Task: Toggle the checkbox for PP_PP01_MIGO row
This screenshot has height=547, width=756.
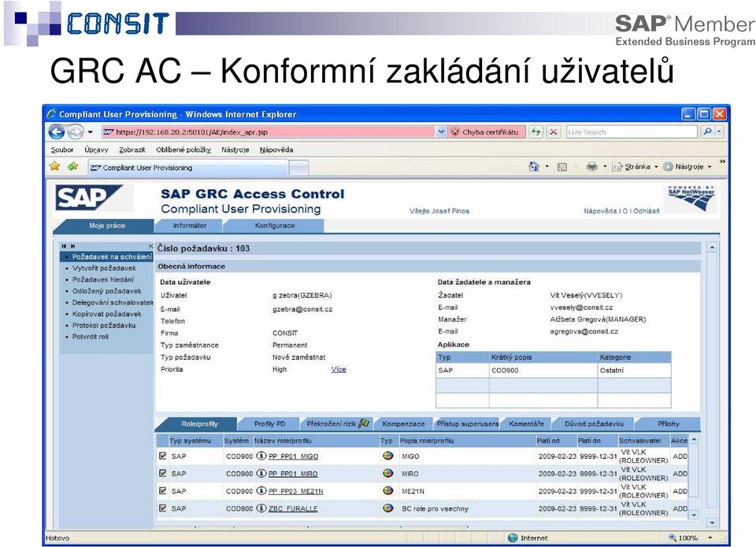Action: (162, 456)
